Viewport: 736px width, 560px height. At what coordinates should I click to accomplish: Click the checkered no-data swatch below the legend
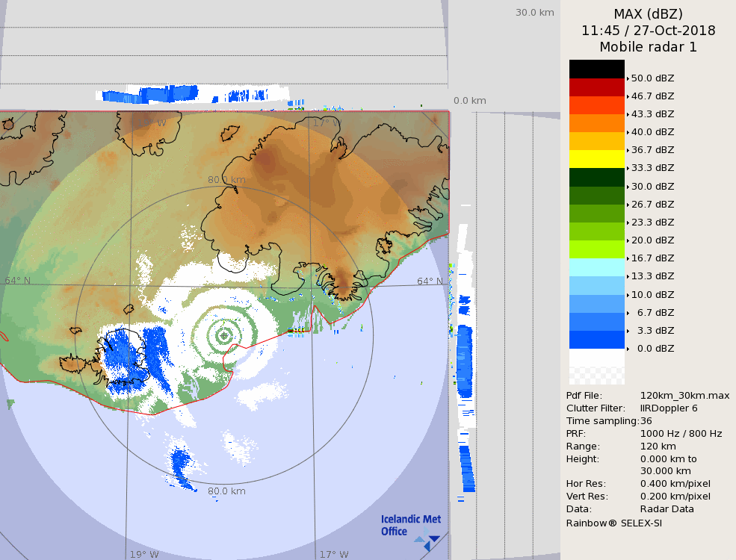[x=596, y=367]
